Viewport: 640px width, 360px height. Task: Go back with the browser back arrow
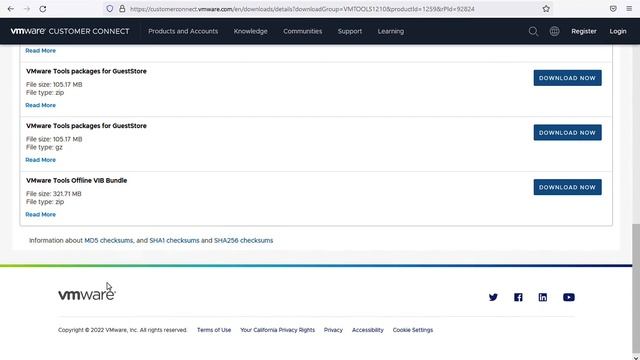pos(11,9)
